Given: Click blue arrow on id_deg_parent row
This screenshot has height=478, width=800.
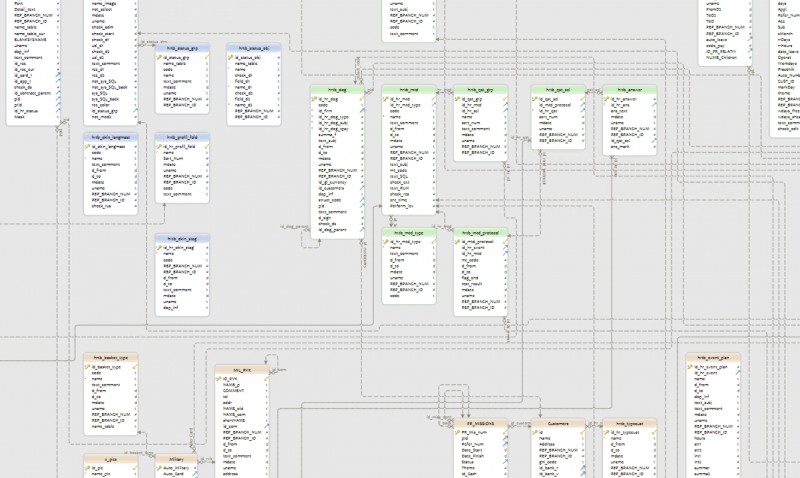Looking at the screenshot, I should (x=362, y=230).
